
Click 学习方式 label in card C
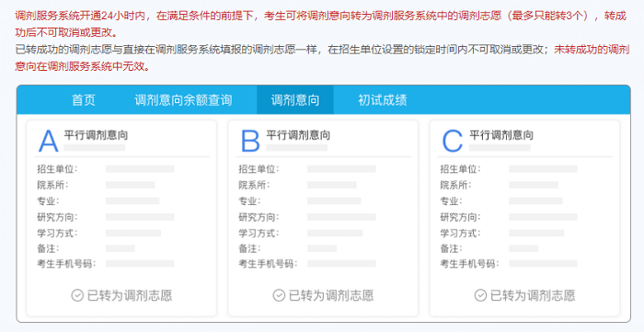pos(460,233)
